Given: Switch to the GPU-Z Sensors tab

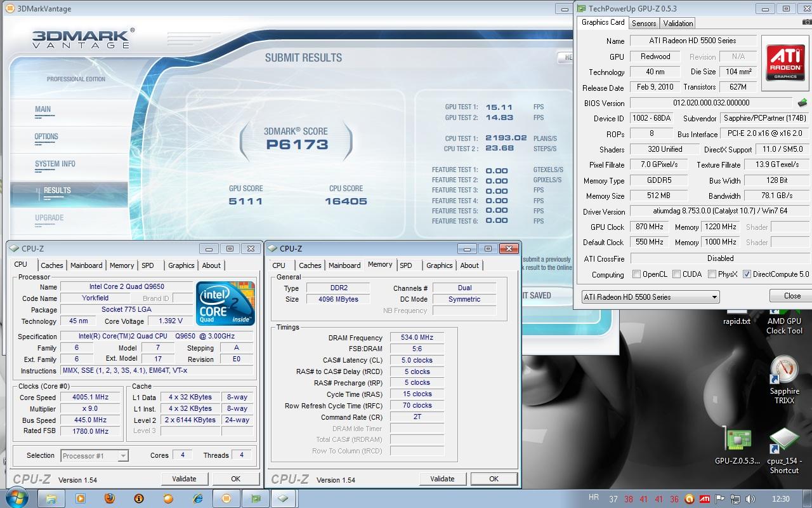Looking at the screenshot, I should pyautogui.click(x=644, y=23).
